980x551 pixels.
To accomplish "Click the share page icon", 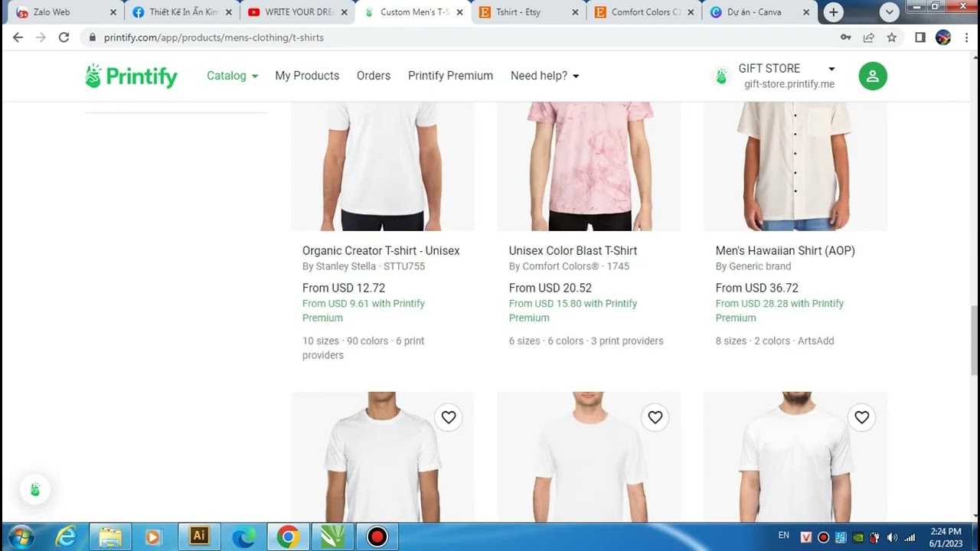I will pyautogui.click(x=869, y=37).
